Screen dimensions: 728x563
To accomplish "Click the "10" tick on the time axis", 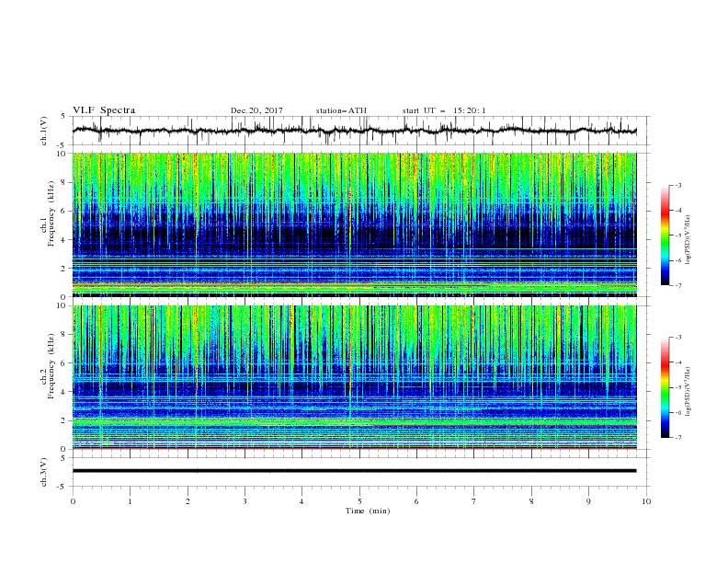I will click(x=646, y=501).
